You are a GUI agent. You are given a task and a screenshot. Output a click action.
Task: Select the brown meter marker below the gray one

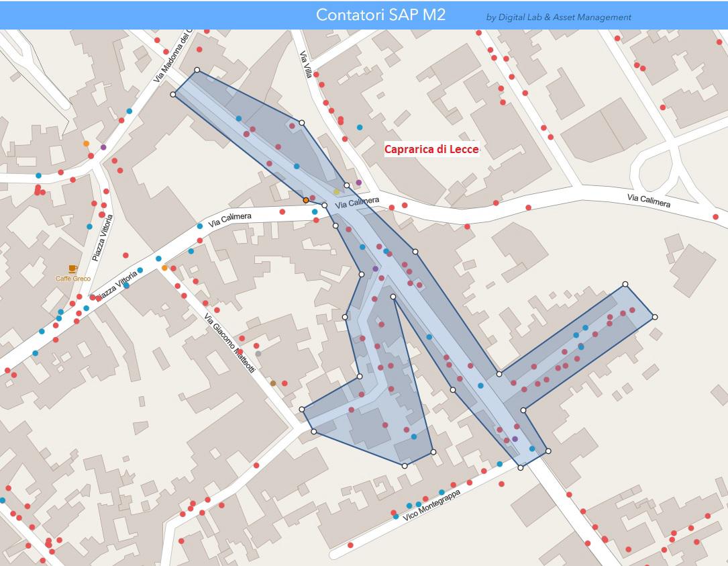point(273,383)
